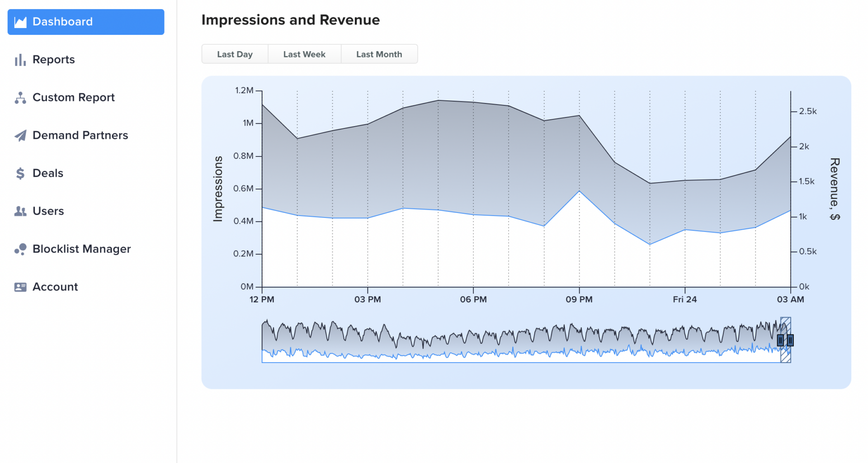Screen dimensions: 868x463
Task: Click the Custom Report hierarchy icon
Action: [x=20, y=98]
